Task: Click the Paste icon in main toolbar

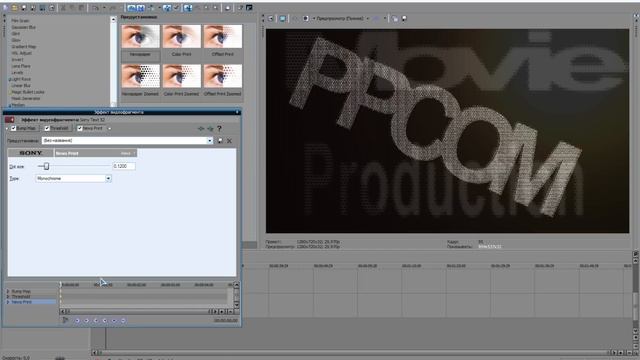Action: tap(81, 8)
